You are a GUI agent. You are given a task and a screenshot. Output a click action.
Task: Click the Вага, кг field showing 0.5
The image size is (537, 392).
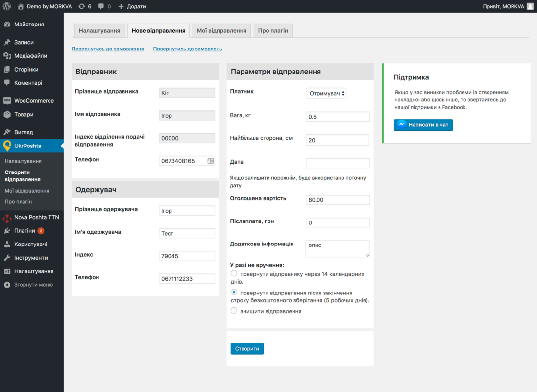pos(338,117)
